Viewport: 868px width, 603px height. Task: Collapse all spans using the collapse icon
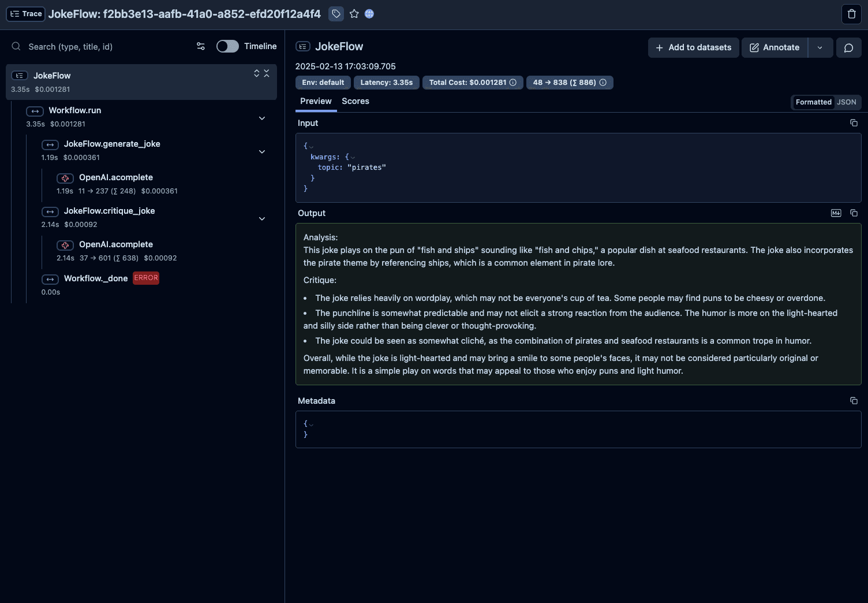[x=266, y=73]
